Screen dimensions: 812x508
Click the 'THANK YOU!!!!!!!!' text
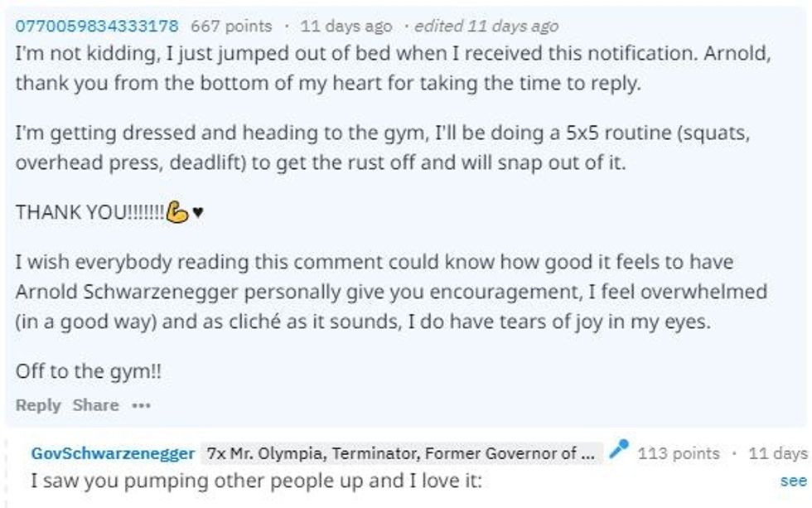89,212
